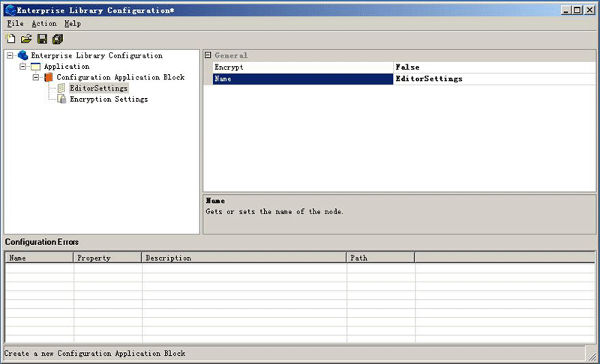Click the Save All toolbar icon
Screen dimensions: 600x364
[x=58, y=39]
